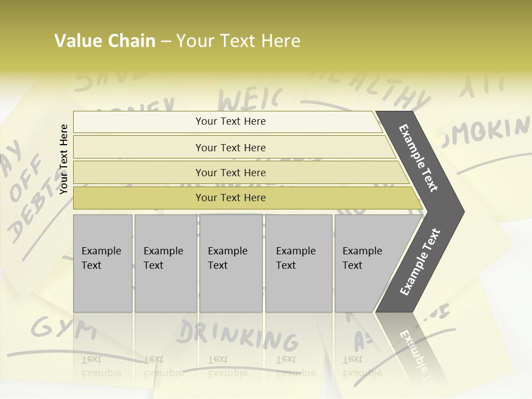
Task: Click the bold "Value Chain" title text
Action: (x=105, y=41)
